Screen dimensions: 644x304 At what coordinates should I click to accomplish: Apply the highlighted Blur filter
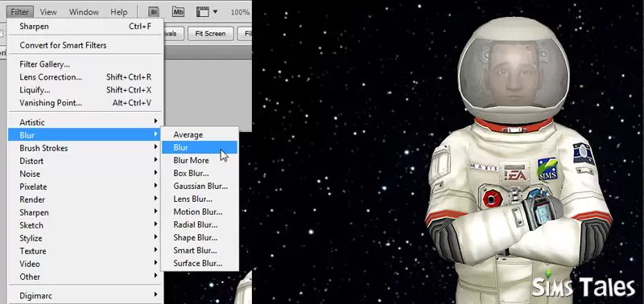click(x=200, y=147)
